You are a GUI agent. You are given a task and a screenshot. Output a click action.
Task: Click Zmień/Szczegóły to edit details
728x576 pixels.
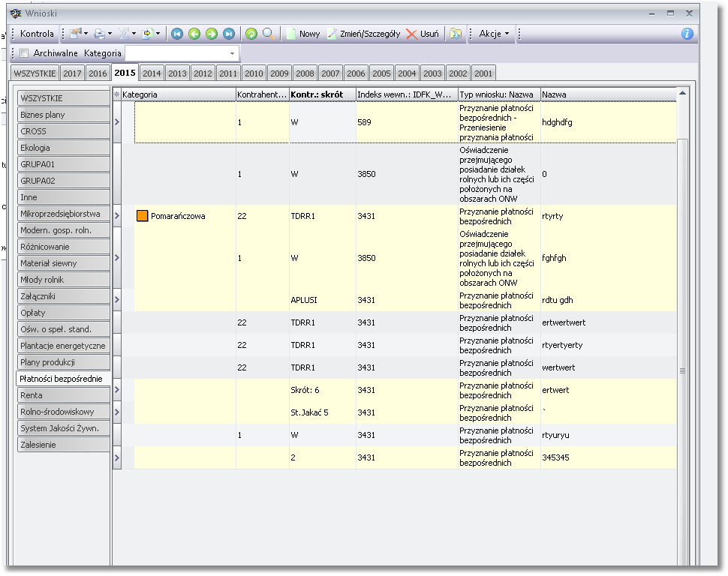coord(364,34)
